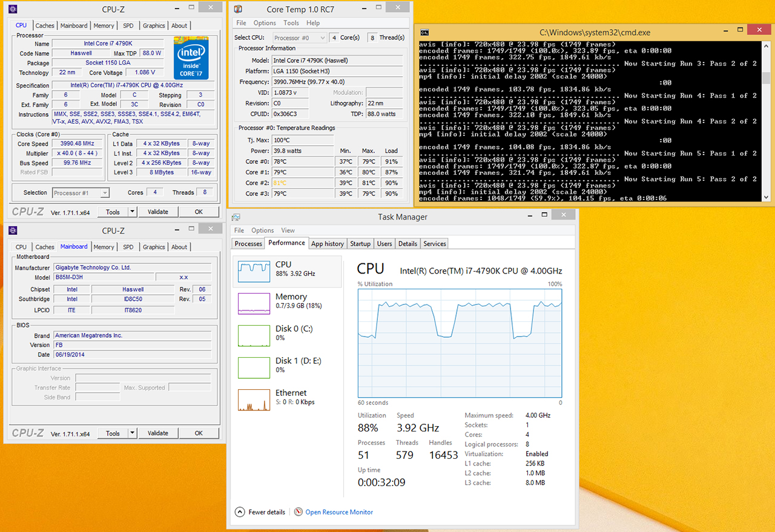Click the Task Manager title bar icon
Viewport: 775px width, 532px height.
pos(236,217)
